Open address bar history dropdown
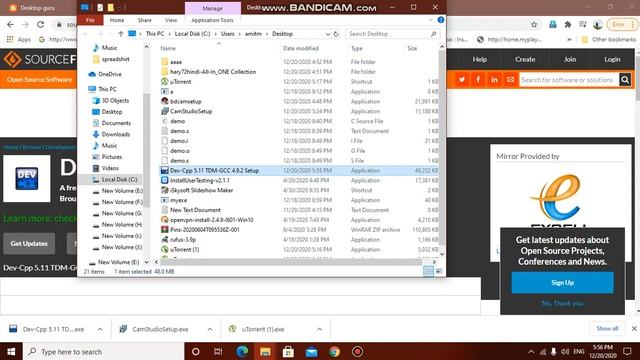This screenshot has height=360, width=640. click(327, 34)
